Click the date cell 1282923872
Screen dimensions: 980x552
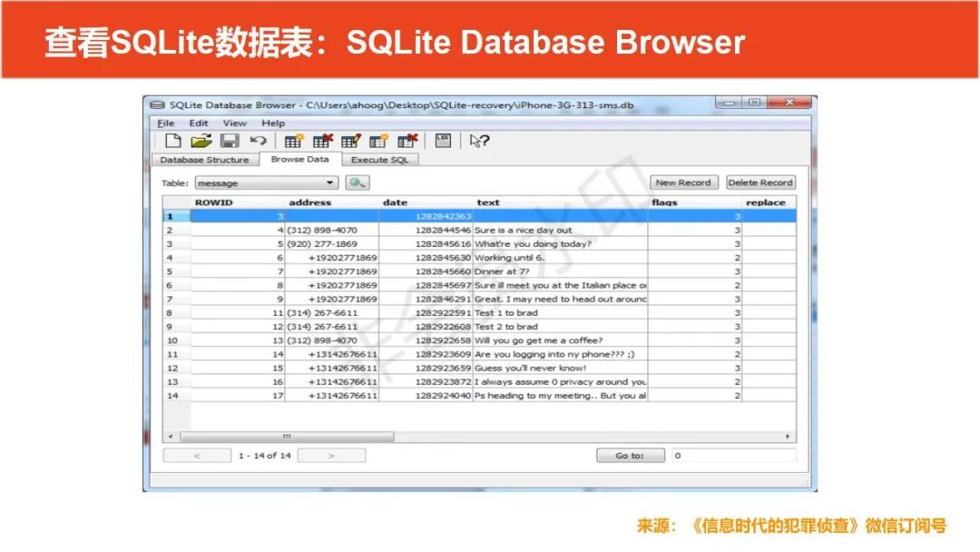click(x=426, y=382)
